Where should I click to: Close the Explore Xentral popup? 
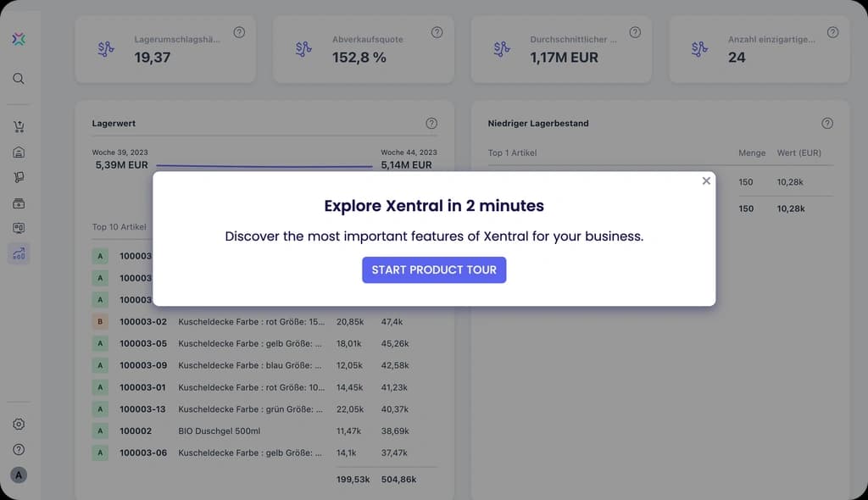tap(706, 181)
